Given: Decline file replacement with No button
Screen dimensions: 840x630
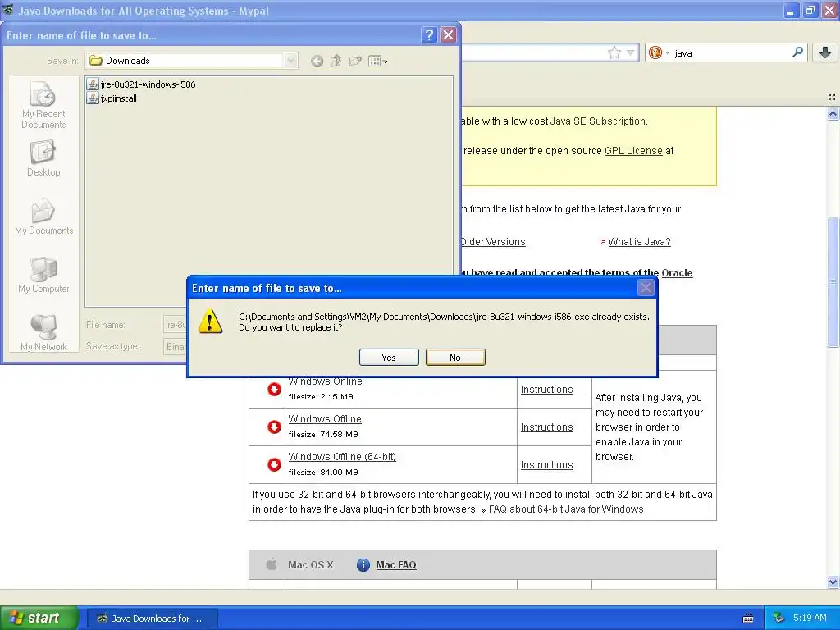Looking at the screenshot, I should (x=455, y=358).
